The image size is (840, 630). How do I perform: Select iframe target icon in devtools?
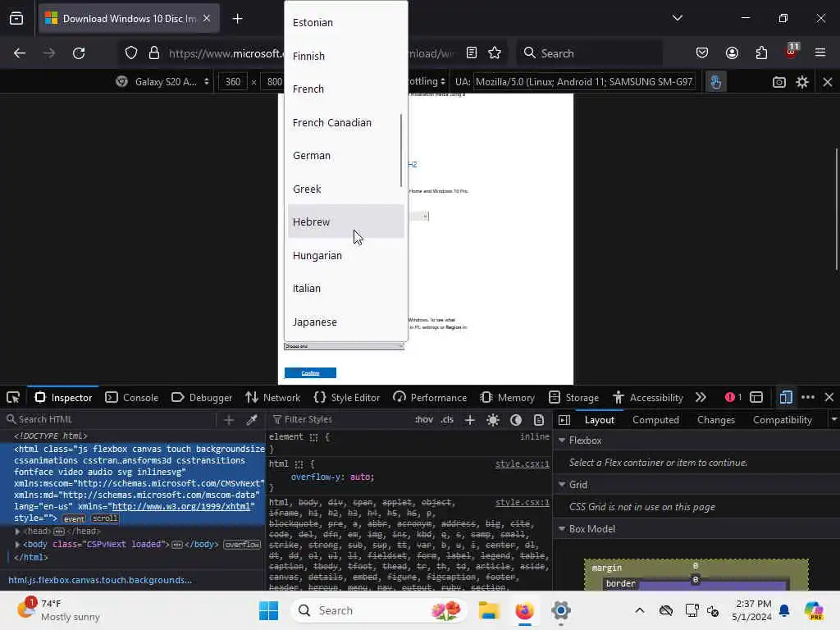pyautogui.click(x=756, y=398)
